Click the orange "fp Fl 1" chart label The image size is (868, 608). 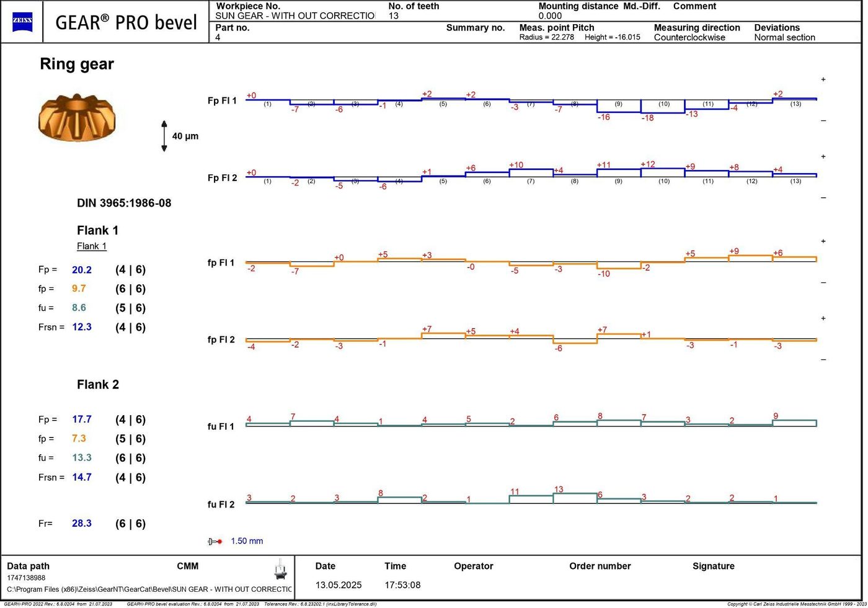(221, 263)
